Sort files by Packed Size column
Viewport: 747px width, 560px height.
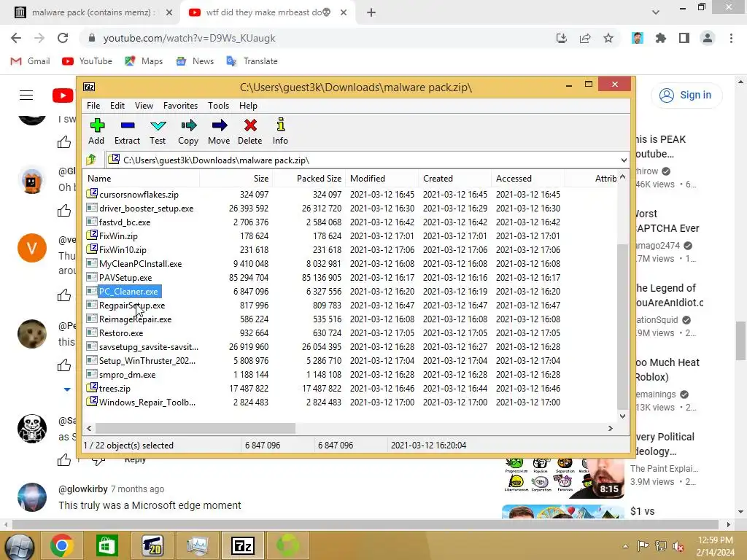(309, 179)
